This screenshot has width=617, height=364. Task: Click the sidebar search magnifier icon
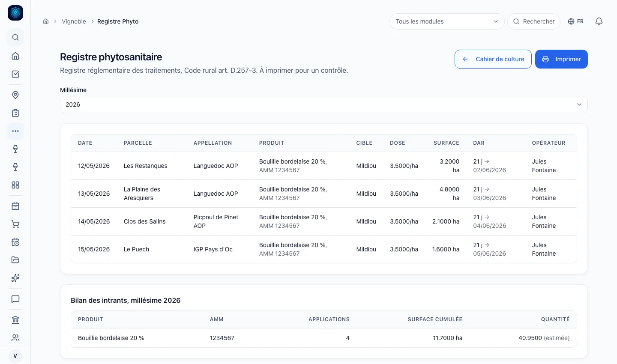pos(15,38)
